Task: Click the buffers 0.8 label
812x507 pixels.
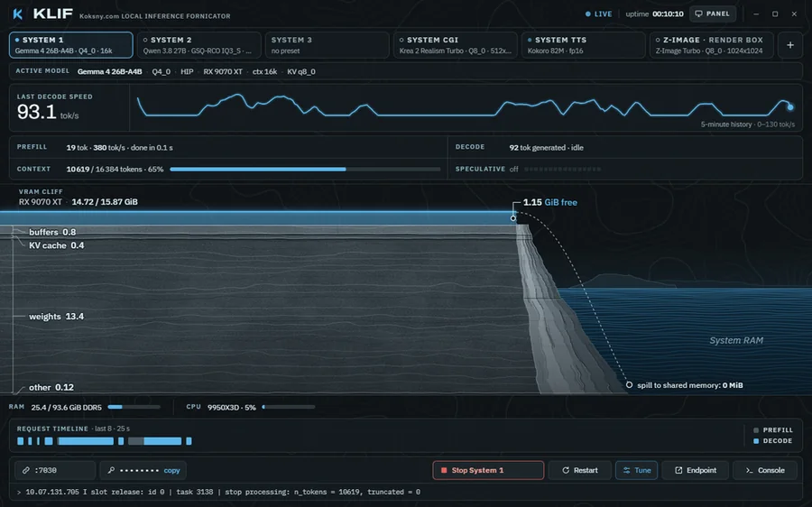Action: click(x=52, y=232)
